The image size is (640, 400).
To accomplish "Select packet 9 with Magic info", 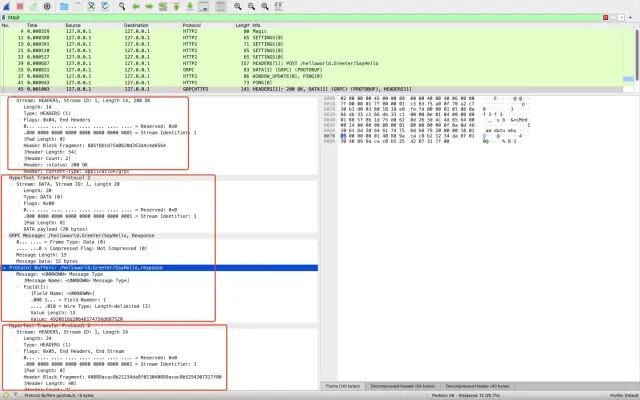I will [x=312, y=31].
